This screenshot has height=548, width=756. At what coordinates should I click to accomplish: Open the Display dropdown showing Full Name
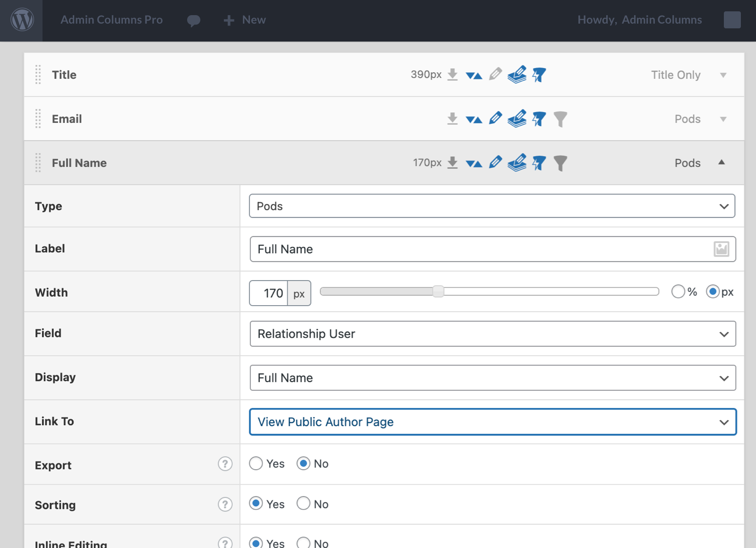[x=493, y=378]
